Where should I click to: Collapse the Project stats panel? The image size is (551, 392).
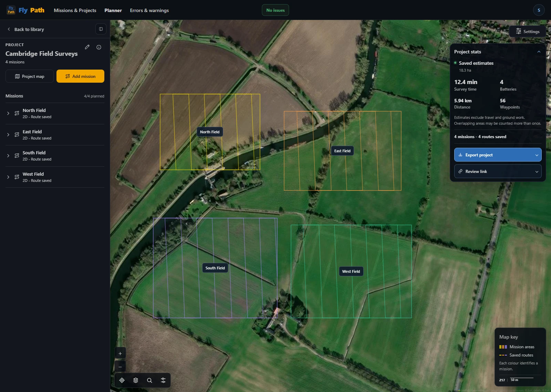coord(539,52)
